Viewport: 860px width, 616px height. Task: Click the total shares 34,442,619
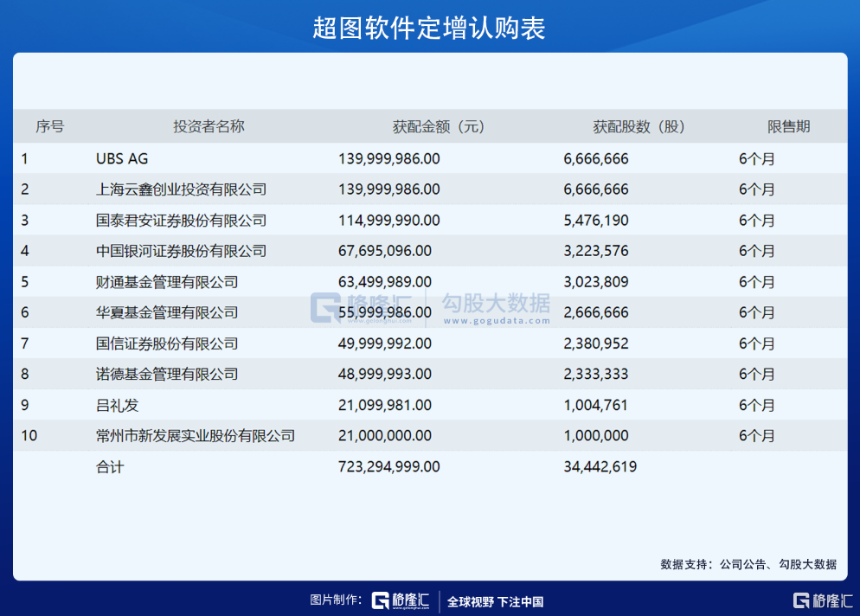point(600,467)
